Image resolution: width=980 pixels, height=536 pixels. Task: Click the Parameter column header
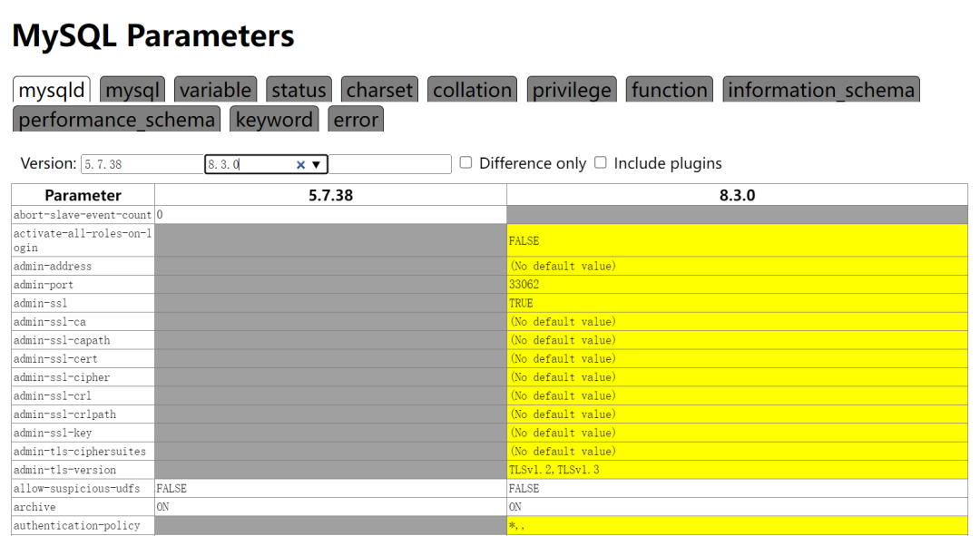pyautogui.click(x=83, y=195)
